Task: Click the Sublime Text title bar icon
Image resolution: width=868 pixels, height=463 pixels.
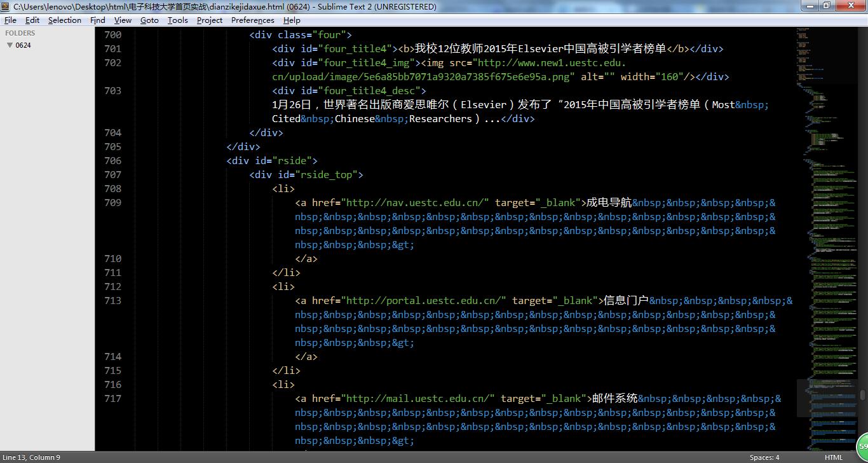Action: pyautogui.click(x=6, y=6)
